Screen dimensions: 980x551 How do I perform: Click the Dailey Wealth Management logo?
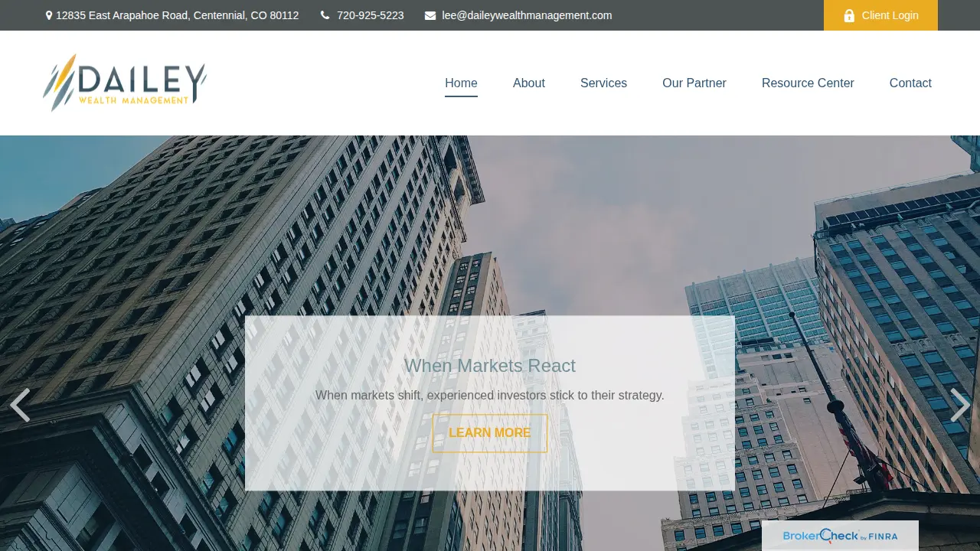pyautogui.click(x=125, y=83)
